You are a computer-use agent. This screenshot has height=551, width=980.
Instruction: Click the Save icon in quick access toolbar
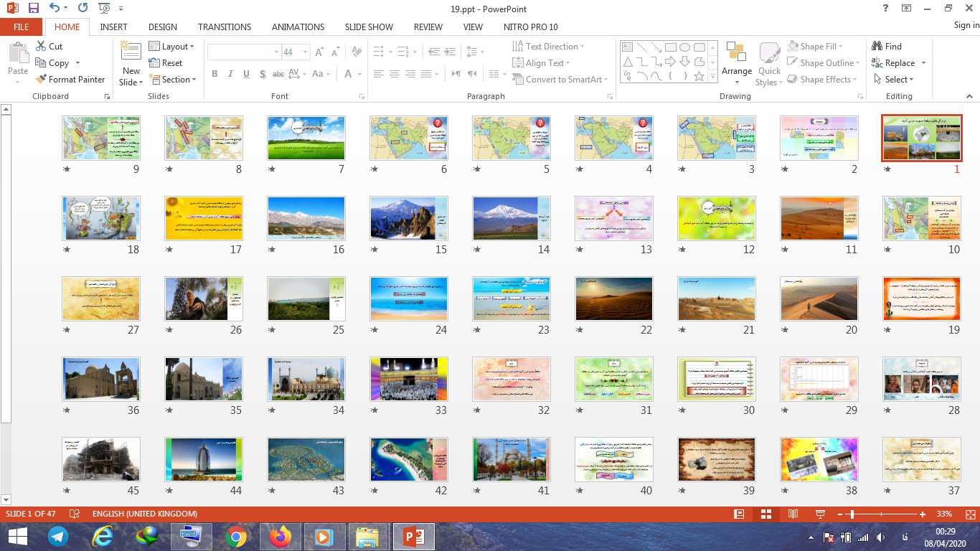34,9
